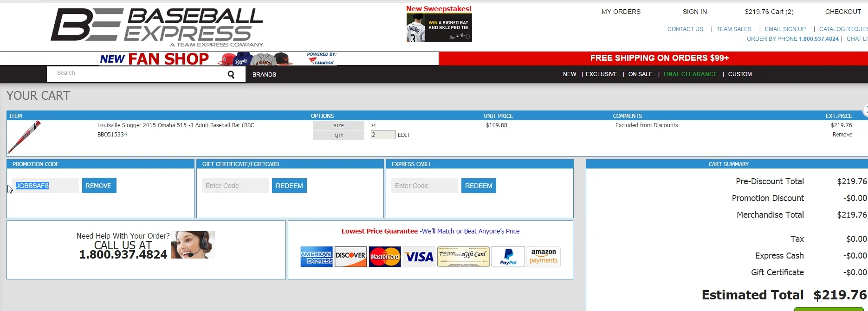
Task: Open the Catalog Request link
Action: 843,29
